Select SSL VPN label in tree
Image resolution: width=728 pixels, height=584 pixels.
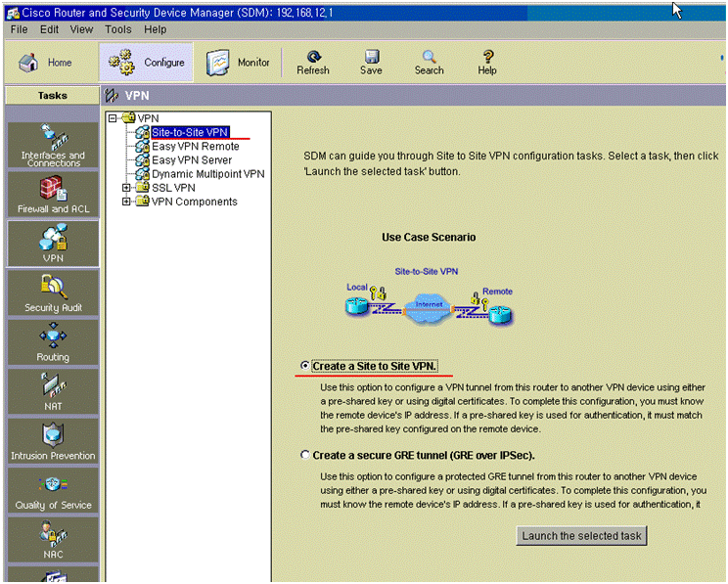[173, 188]
